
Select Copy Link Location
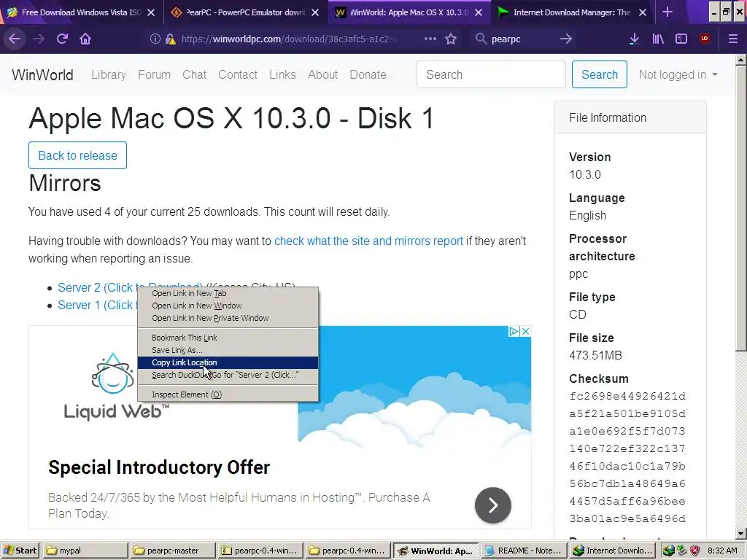228,362
